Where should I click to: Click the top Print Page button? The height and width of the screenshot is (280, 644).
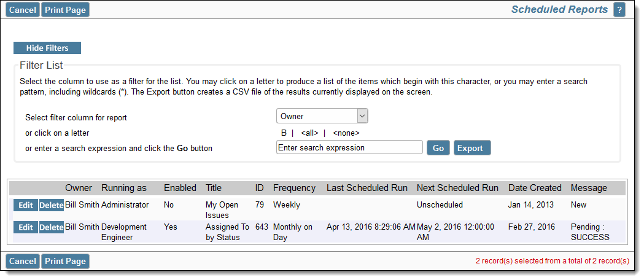(65, 10)
